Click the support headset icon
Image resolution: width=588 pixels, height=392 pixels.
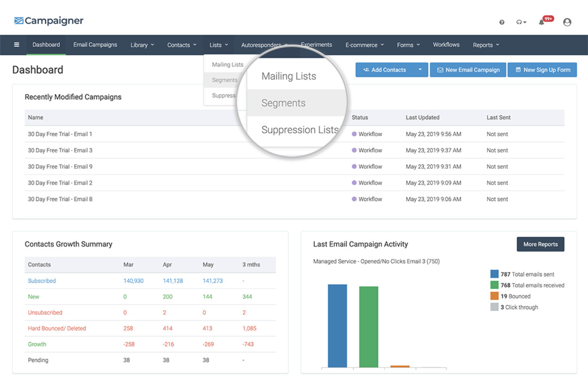[x=520, y=22]
